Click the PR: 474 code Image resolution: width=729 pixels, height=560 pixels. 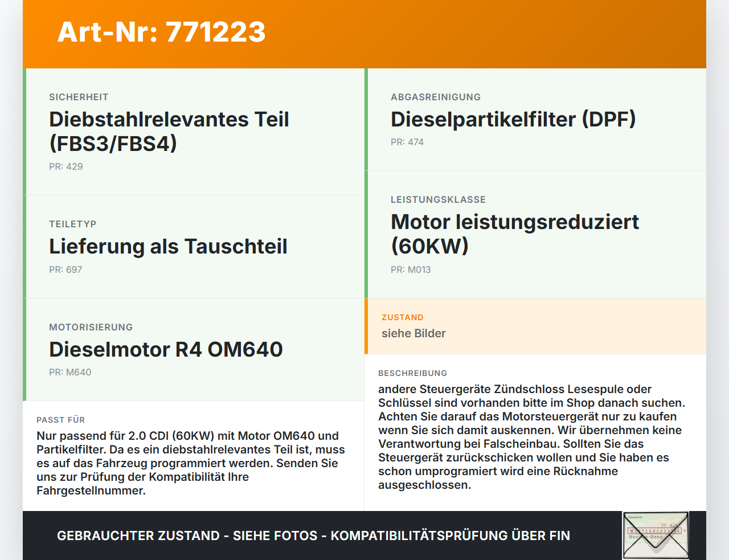407,142
